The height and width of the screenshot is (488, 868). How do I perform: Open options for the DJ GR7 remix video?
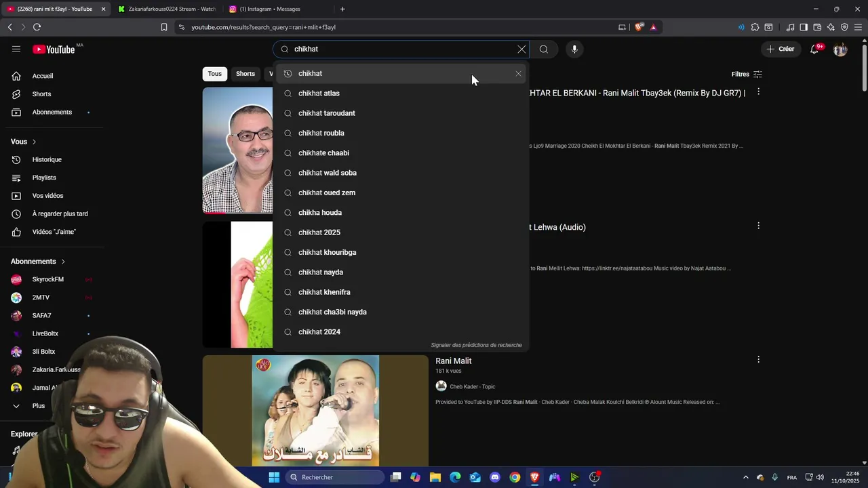point(758,91)
